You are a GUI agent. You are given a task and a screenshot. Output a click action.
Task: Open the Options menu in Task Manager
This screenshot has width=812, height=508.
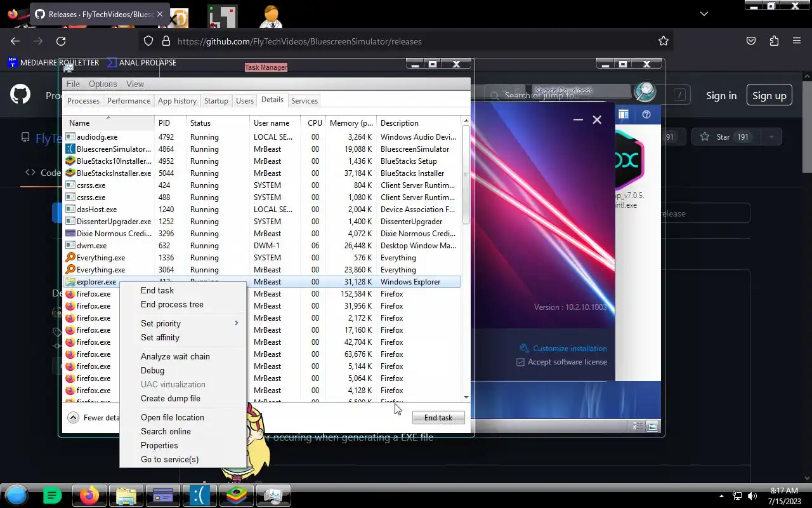[x=103, y=84]
